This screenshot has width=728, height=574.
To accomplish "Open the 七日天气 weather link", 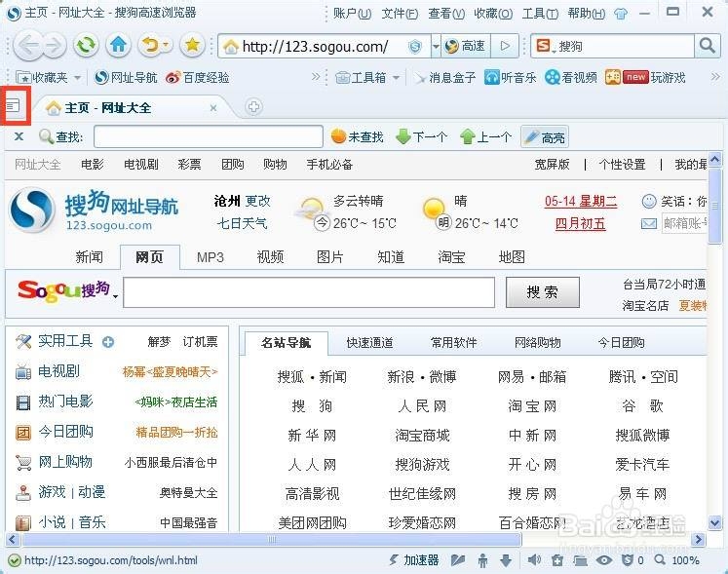I will (242, 223).
